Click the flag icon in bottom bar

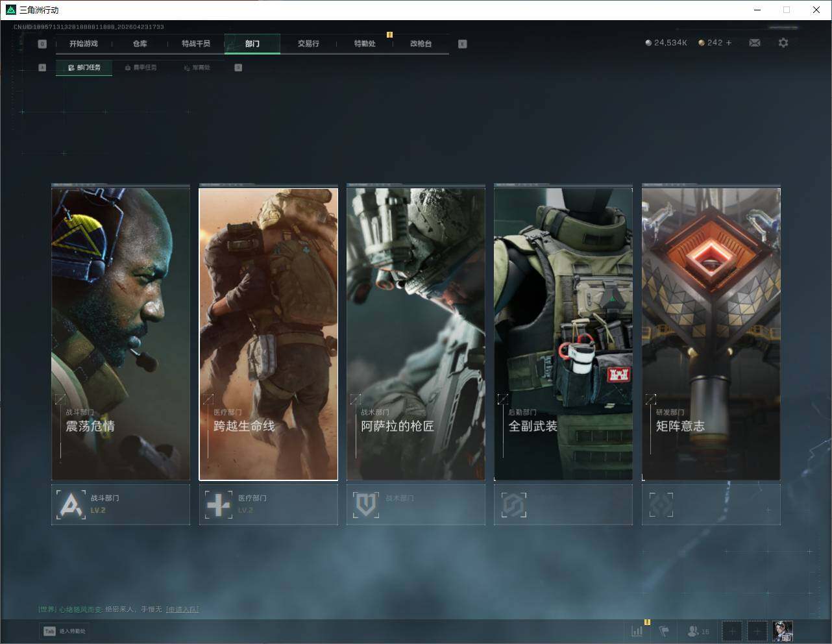pyautogui.click(x=664, y=631)
